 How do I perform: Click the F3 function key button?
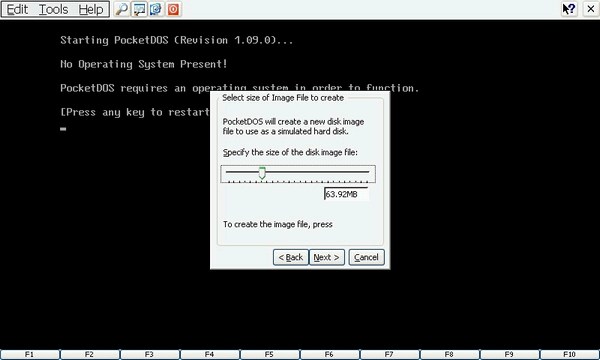point(150,354)
